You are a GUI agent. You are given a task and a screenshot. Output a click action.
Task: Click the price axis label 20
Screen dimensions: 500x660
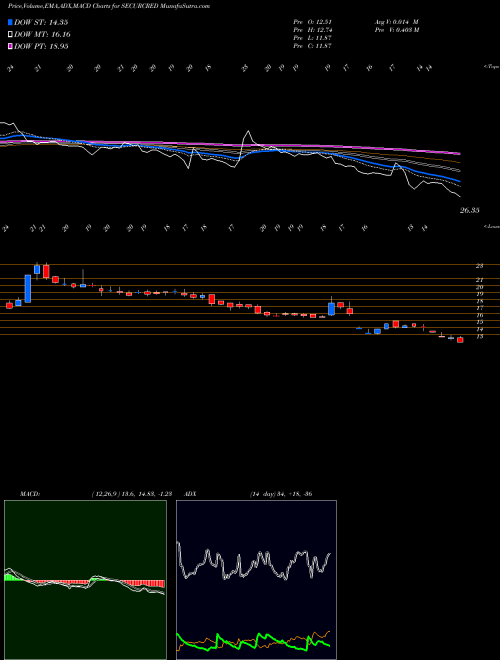tap(479, 287)
